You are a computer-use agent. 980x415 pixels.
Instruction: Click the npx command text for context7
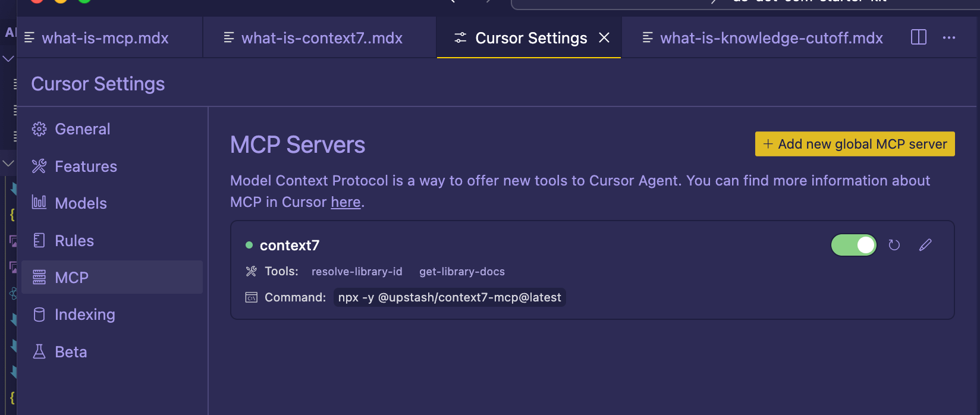[x=449, y=297]
